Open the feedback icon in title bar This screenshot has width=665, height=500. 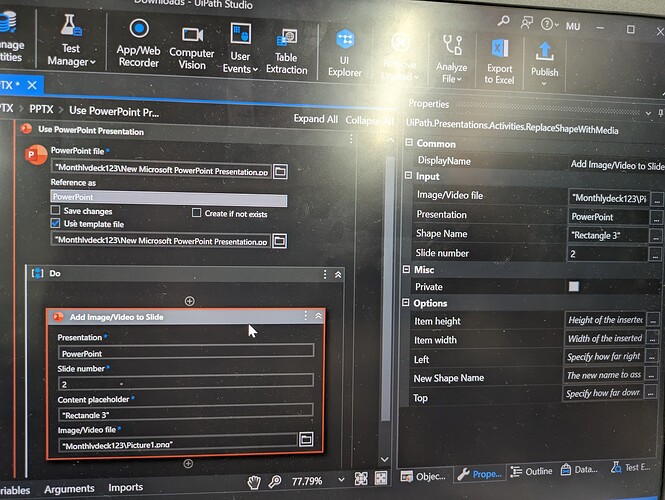point(526,22)
